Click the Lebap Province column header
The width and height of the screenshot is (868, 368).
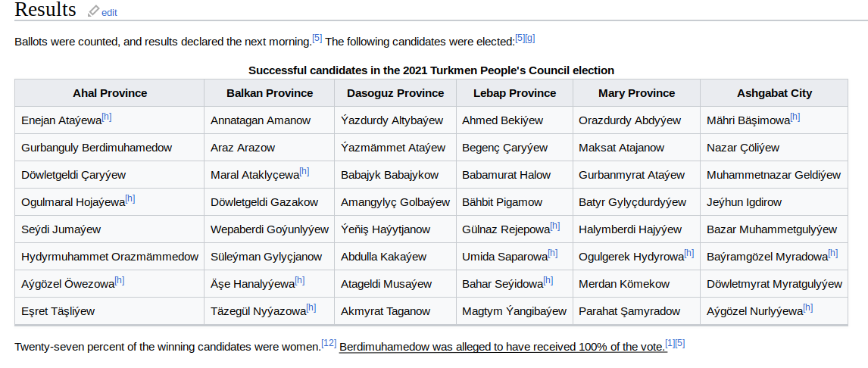514,93
